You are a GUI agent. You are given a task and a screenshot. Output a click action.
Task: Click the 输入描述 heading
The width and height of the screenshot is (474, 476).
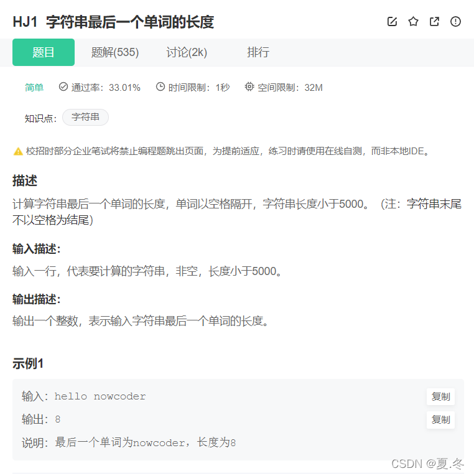(x=37, y=249)
